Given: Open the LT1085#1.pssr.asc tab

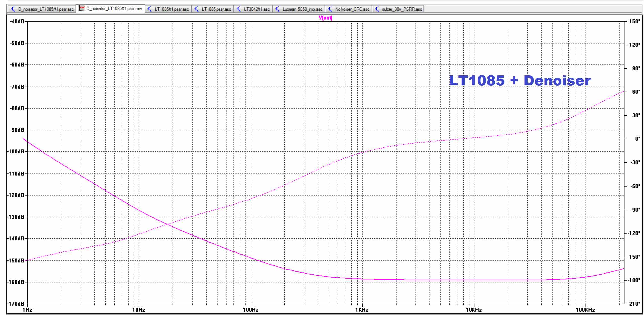Looking at the screenshot, I should 168,9.
